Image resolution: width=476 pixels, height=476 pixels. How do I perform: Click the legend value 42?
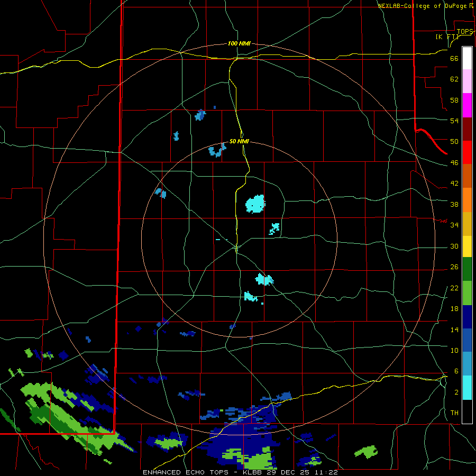coord(454,184)
